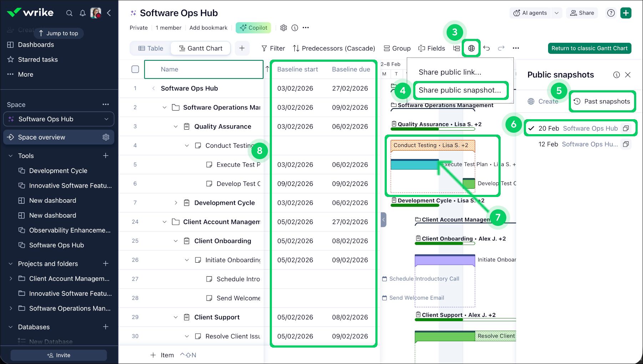The height and width of the screenshot is (364, 643).
Task: Open Space overview settings gear
Action: click(x=106, y=137)
